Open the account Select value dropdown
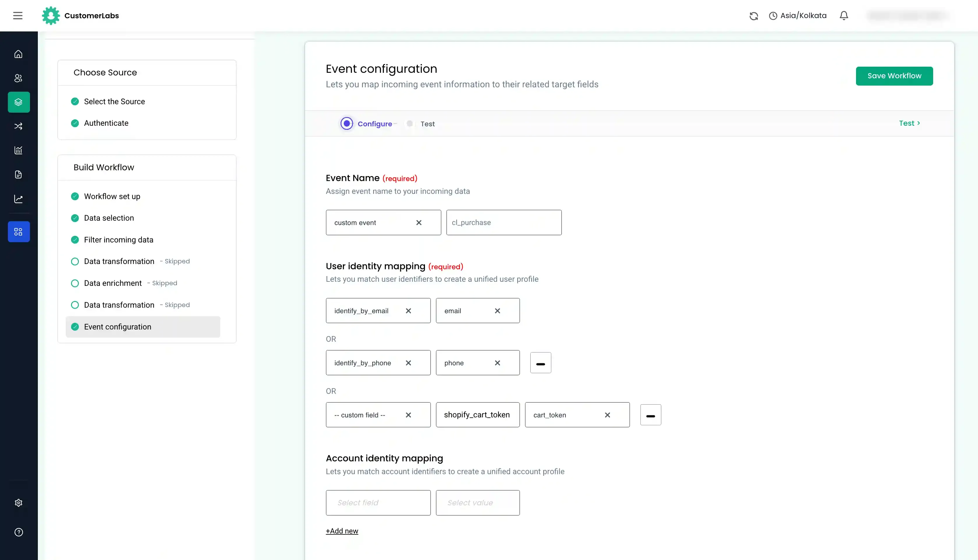978x560 pixels. click(478, 503)
